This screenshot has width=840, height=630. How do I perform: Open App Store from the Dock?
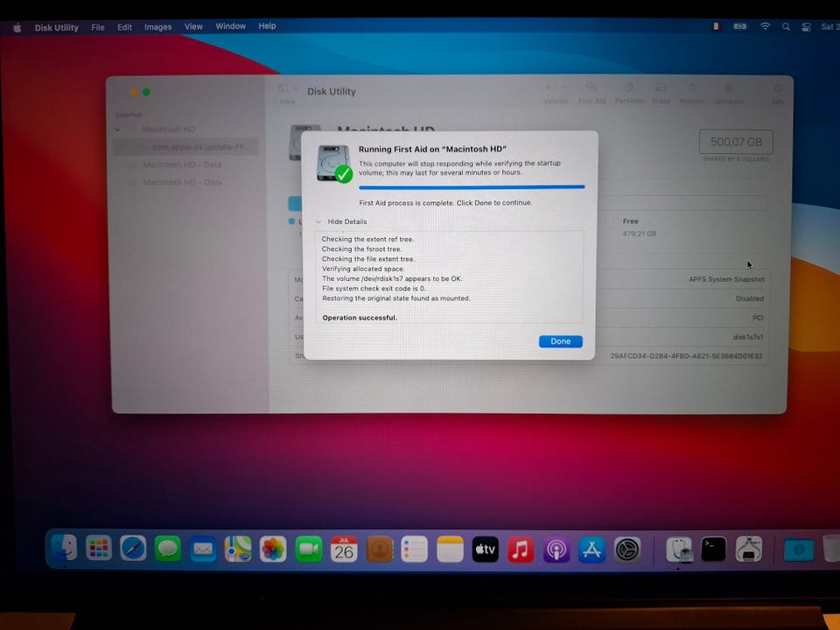pyautogui.click(x=592, y=549)
